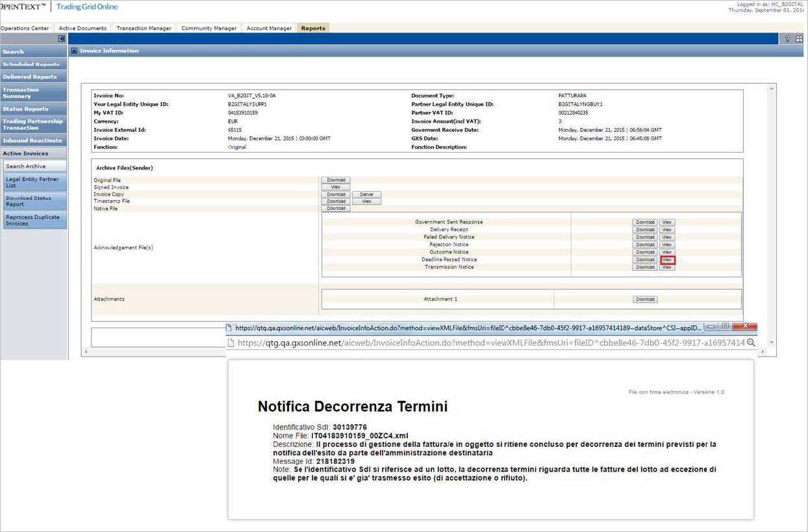This screenshot has height=532, width=808.
Task: Click Document Type value FATTURAPA
Action: point(572,95)
